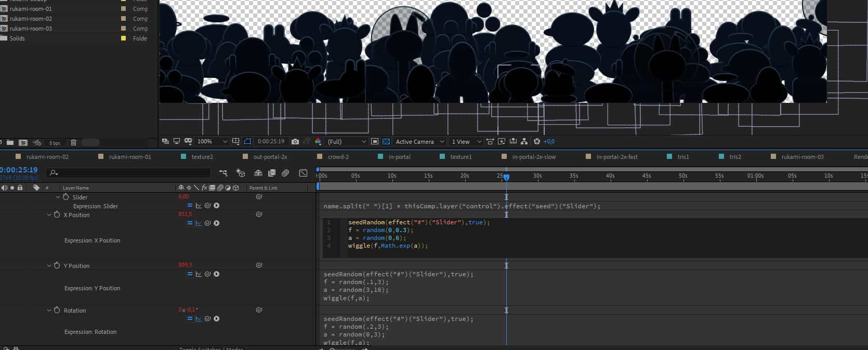Toggle the transparency grid in viewer

coord(386,141)
